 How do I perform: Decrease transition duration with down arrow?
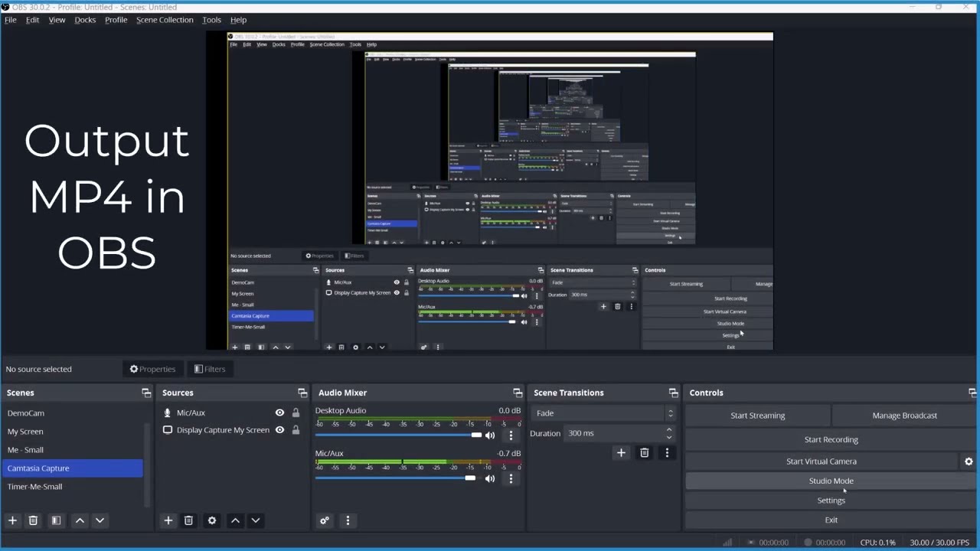669,437
